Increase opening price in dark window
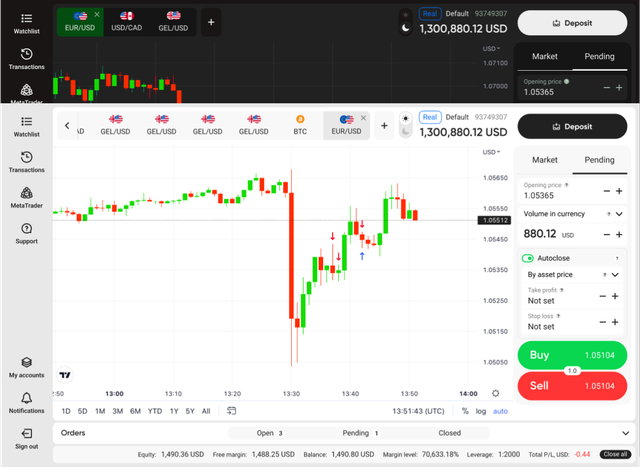The height and width of the screenshot is (467, 640). click(x=619, y=88)
